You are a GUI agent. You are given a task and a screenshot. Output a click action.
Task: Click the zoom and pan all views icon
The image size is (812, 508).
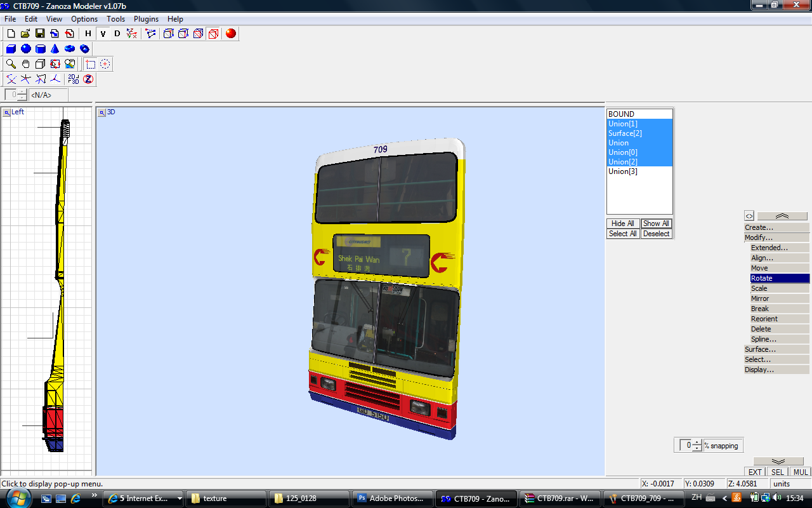click(70, 64)
